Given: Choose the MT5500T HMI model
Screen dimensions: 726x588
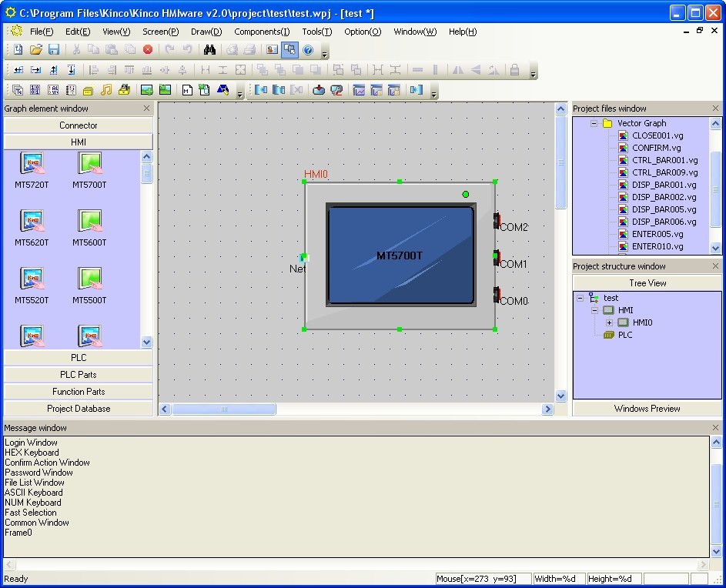Looking at the screenshot, I should click(89, 286).
